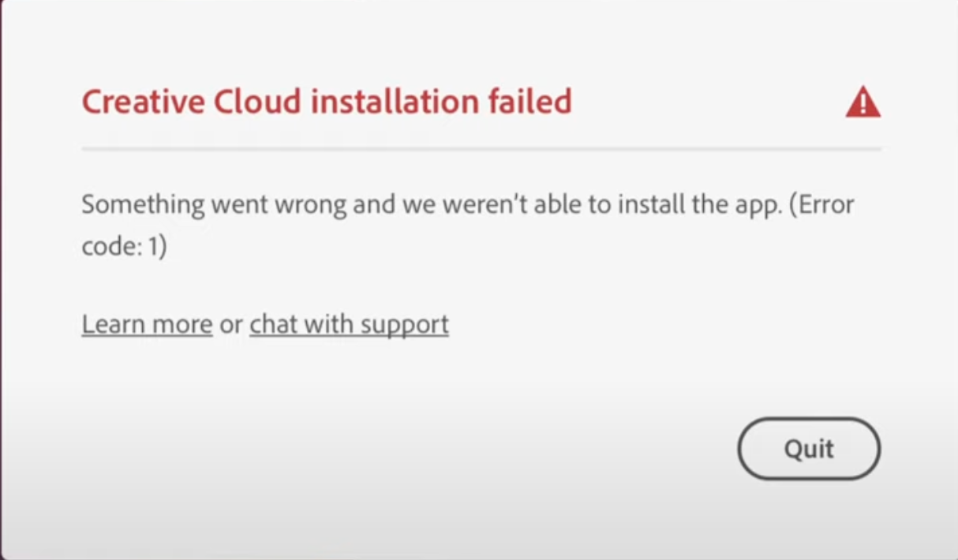Click the words Creative Cloud in the title
Viewport: 958px width, 560px height.
(189, 103)
